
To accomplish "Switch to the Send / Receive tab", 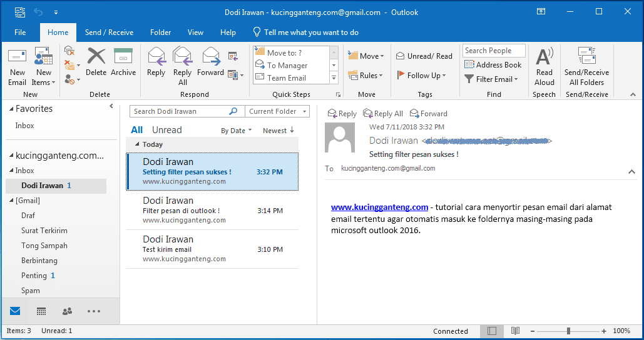I will point(109,32).
